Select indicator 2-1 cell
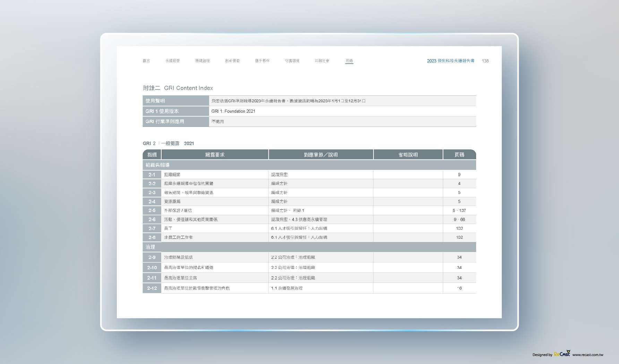Viewport: 619px width, 364px height. [x=152, y=175]
